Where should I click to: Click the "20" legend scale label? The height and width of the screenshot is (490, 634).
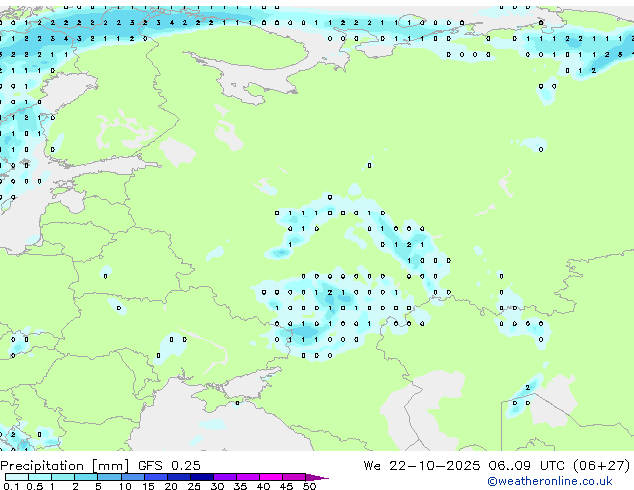[x=171, y=486]
